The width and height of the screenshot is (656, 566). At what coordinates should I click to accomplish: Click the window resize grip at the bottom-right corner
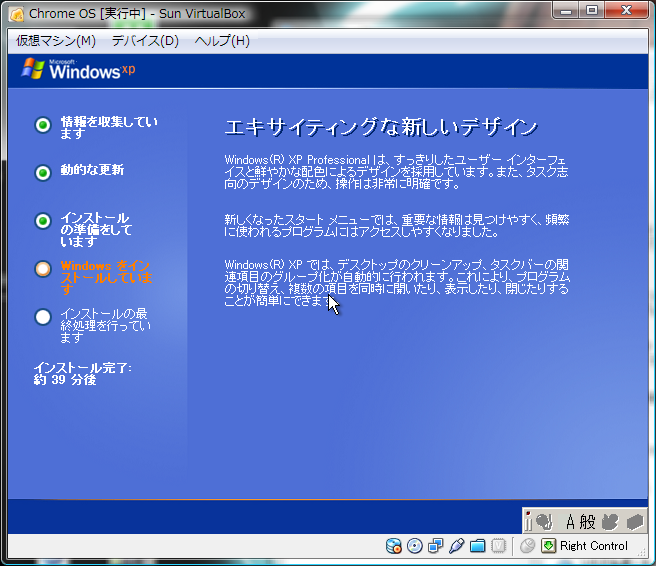642,552
